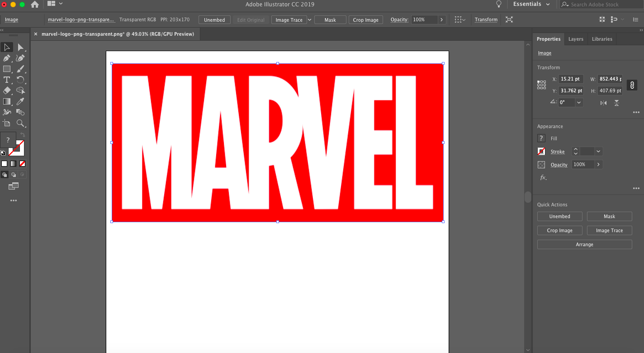Screen dimensions: 644x353
Task: Swap fill and stroke colors
Action: point(23,135)
